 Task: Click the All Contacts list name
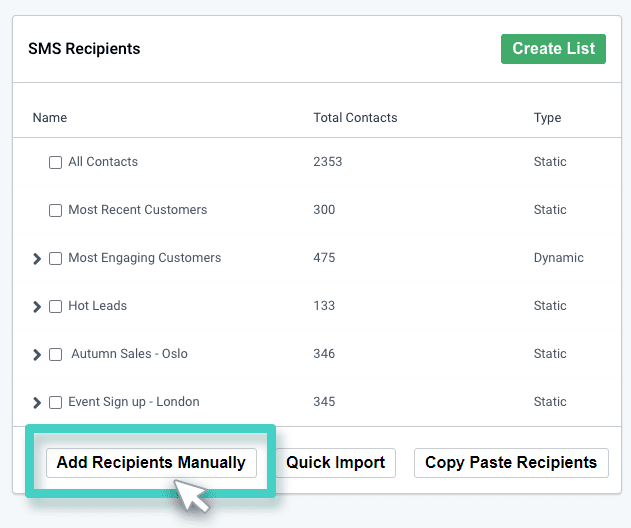pos(103,162)
